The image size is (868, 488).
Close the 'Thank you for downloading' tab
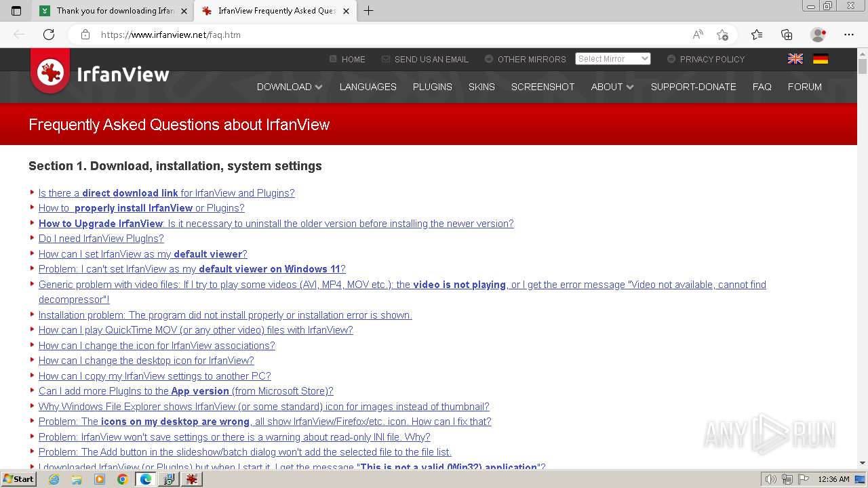click(x=184, y=11)
